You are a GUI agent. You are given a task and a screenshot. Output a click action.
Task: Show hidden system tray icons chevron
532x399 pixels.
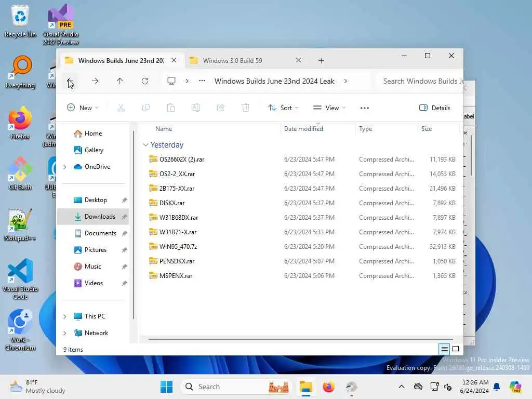click(x=402, y=387)
